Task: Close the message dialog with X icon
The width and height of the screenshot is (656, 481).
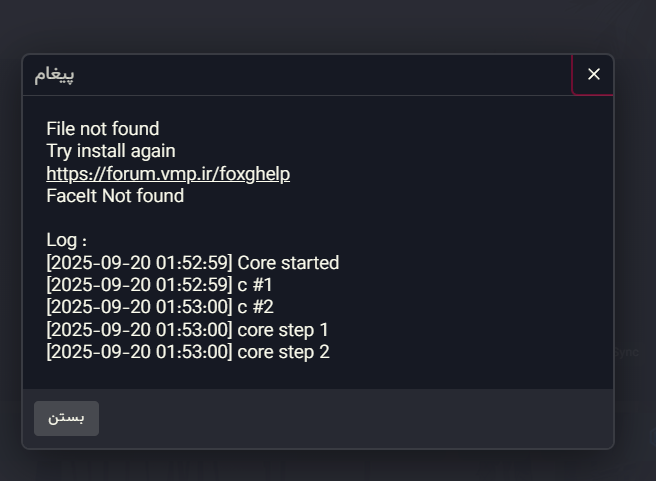Action: point(594,74)
